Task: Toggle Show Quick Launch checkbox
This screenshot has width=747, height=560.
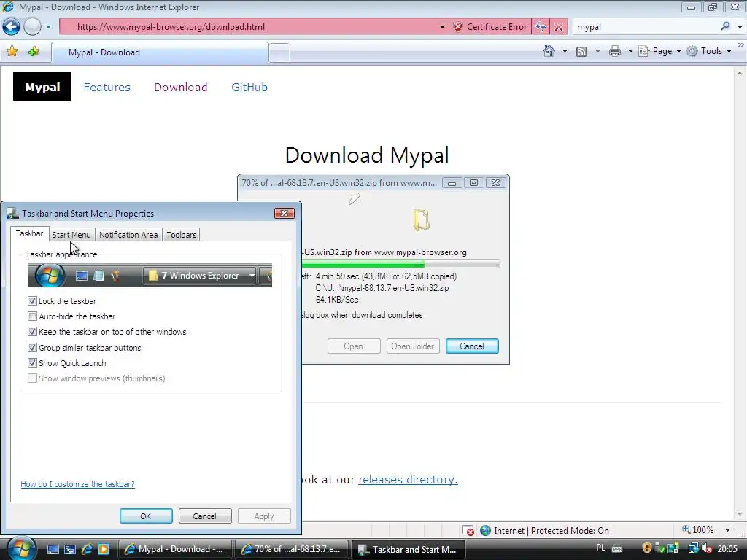Action: (32, 363)
